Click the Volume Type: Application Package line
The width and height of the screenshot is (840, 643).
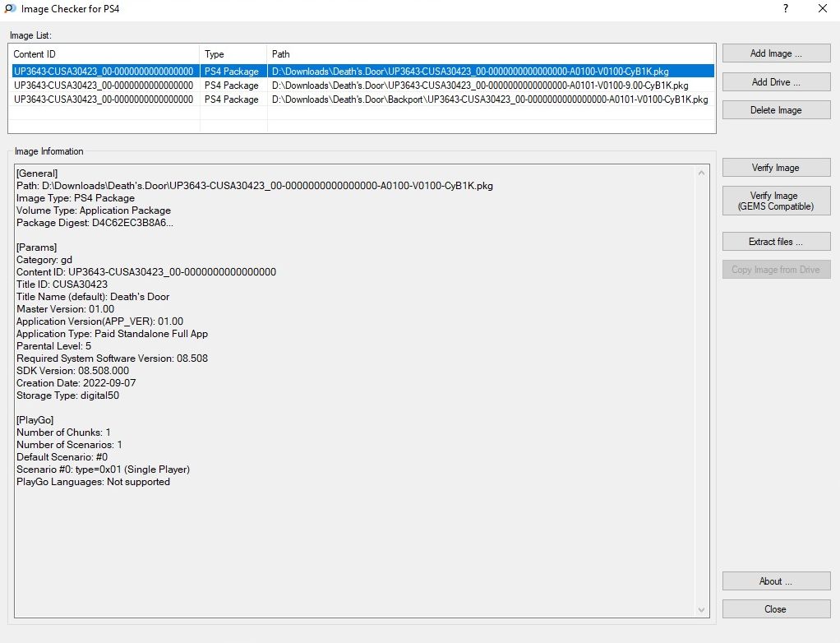(x=94, y=210)
